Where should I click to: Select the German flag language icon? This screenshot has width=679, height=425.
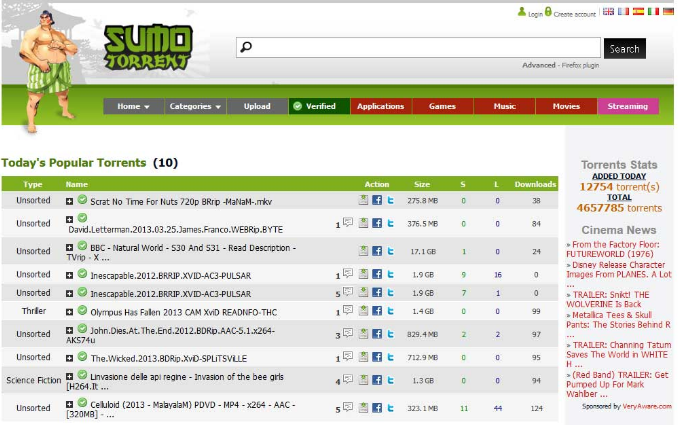(x=668, y=11)
